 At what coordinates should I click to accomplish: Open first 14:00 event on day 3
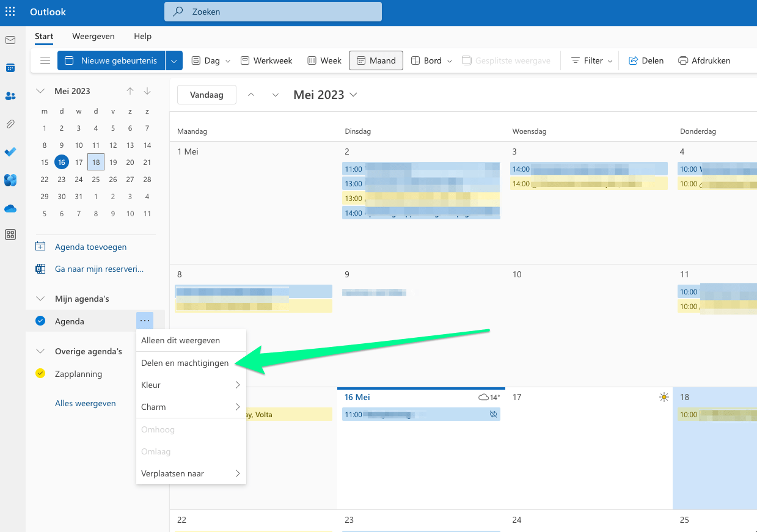589,169
